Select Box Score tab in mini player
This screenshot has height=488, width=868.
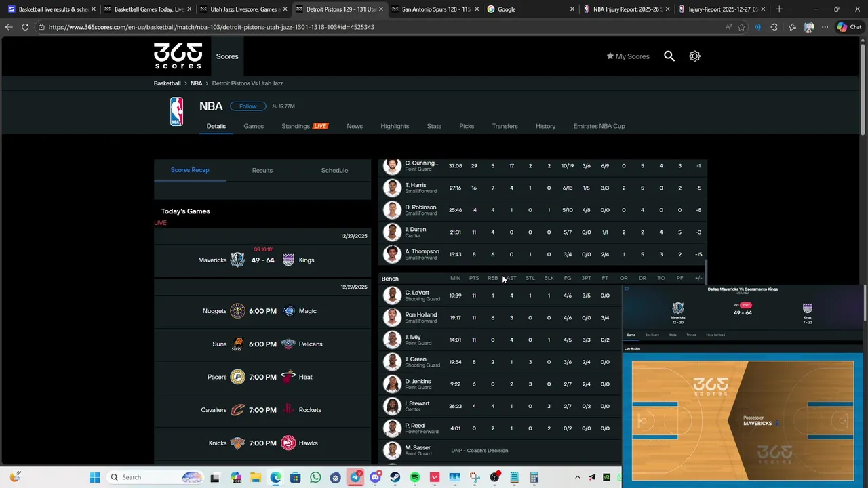(x=652, y=335)
